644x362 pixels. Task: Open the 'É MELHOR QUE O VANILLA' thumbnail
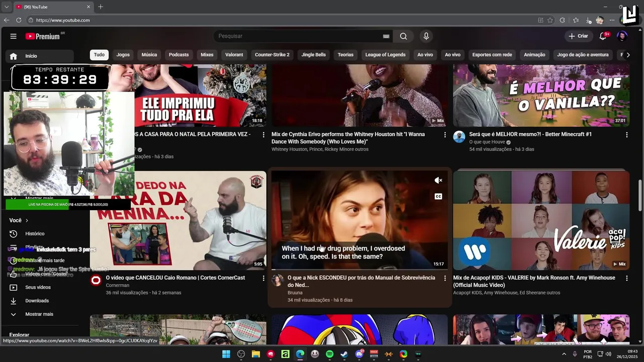[541, 95]
